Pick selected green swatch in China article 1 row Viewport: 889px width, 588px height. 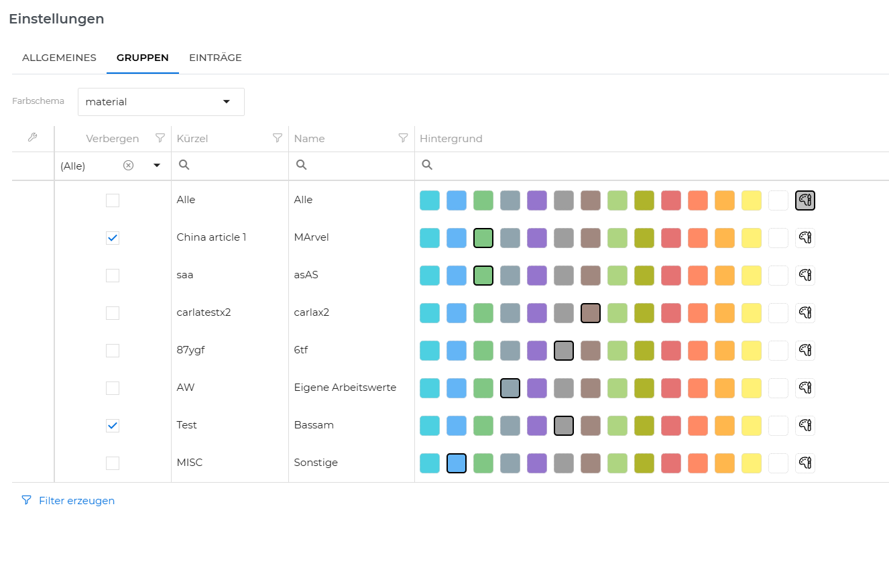point(483,238)
